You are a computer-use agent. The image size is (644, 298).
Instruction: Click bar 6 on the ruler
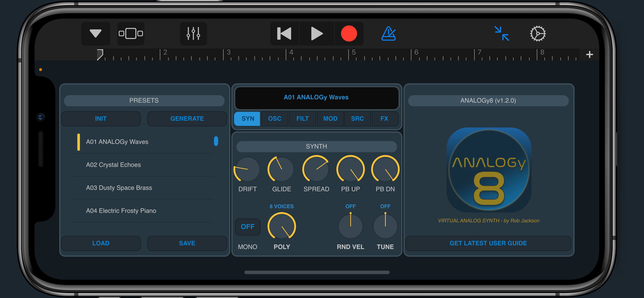[416, 52]
